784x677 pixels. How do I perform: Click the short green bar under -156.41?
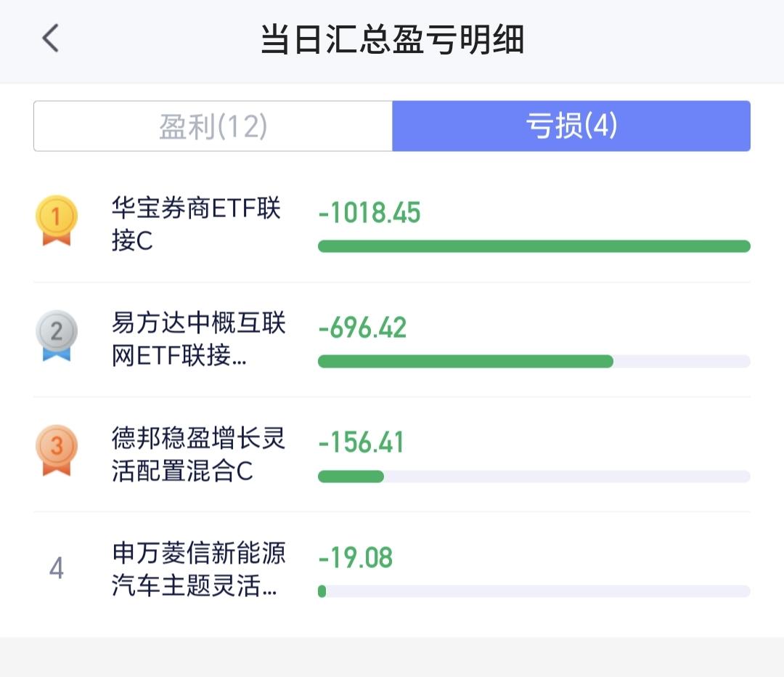pos(351,477)
